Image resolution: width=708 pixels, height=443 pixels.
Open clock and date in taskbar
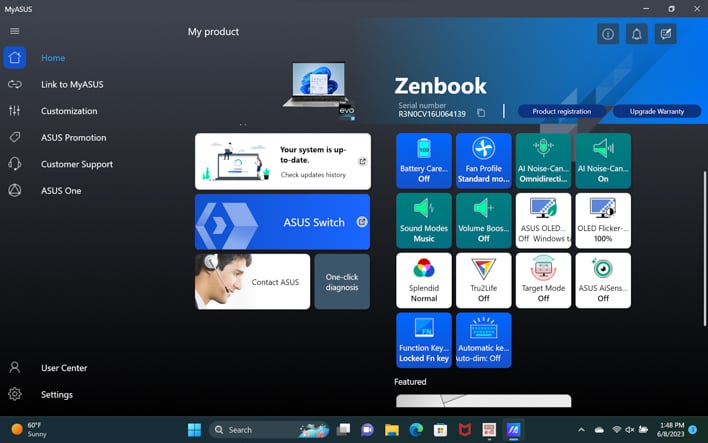[x=671, y=429]
